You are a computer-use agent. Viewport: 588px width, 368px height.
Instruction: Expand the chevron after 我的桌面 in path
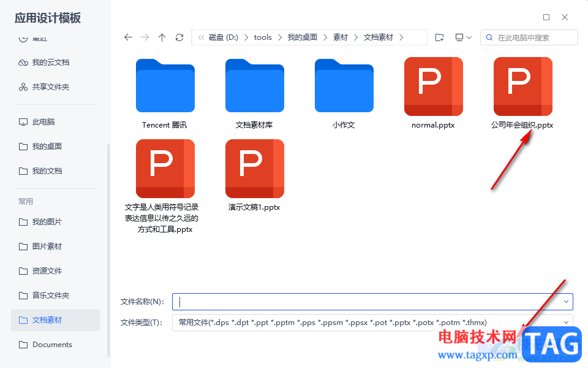point(325,37)
